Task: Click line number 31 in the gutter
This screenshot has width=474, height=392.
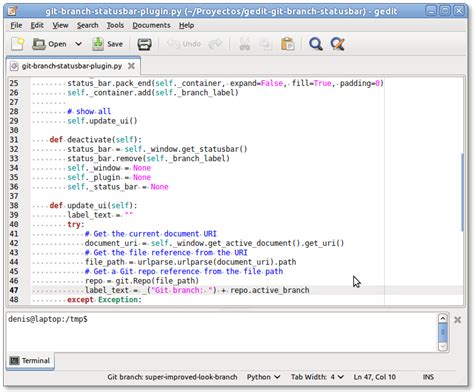Action: [x=14, y=140]
